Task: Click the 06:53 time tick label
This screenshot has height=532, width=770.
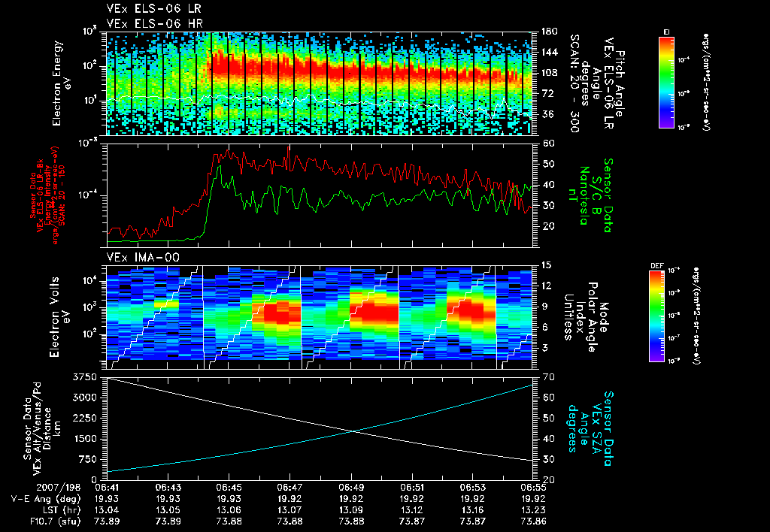Action: [472, 488]
